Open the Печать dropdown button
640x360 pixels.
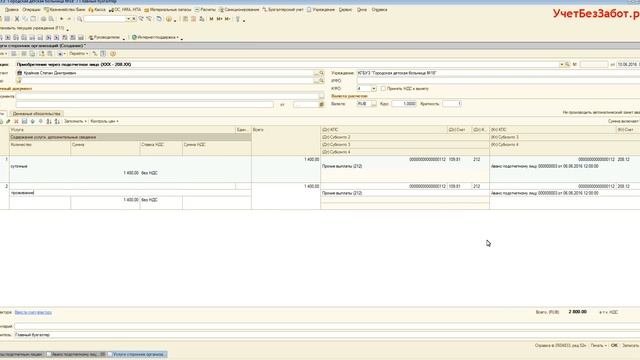(599, 345)
